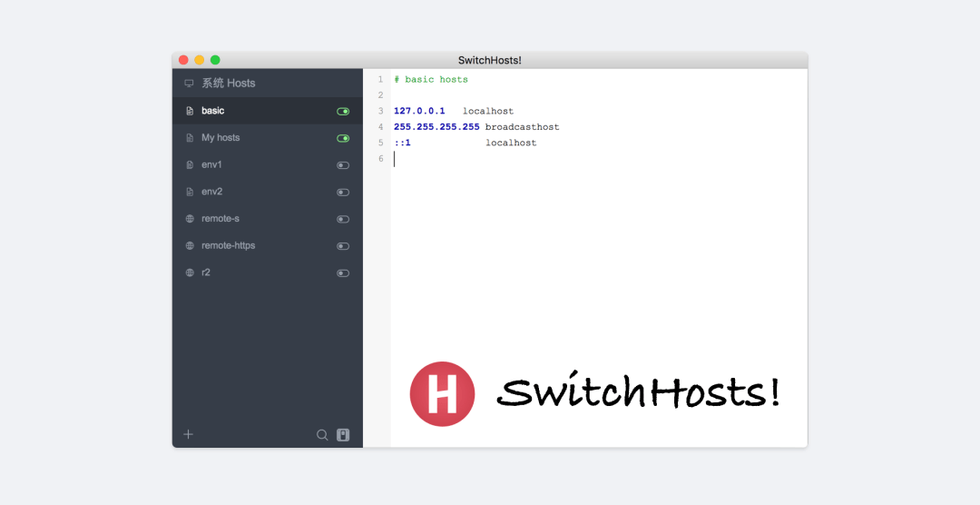980x505 pixels.
Task: Select the My hosts entry
Action: tap(268, 138)
